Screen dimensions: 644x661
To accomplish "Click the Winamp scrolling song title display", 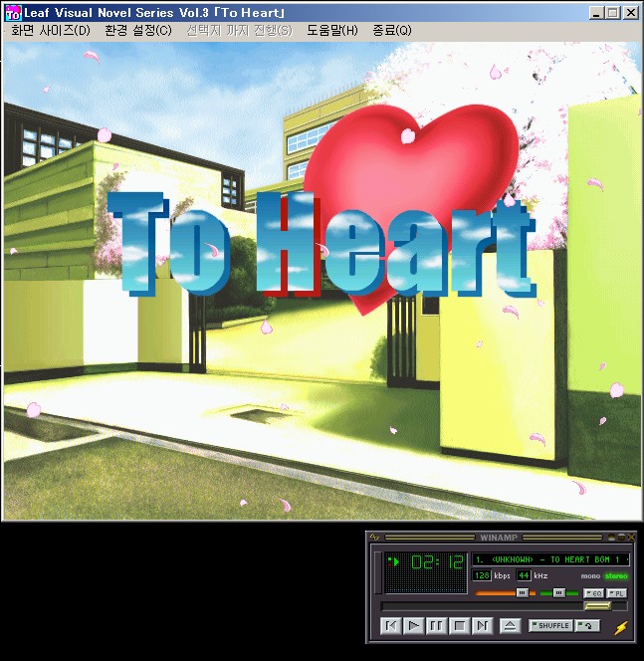I will pos(550,559).
